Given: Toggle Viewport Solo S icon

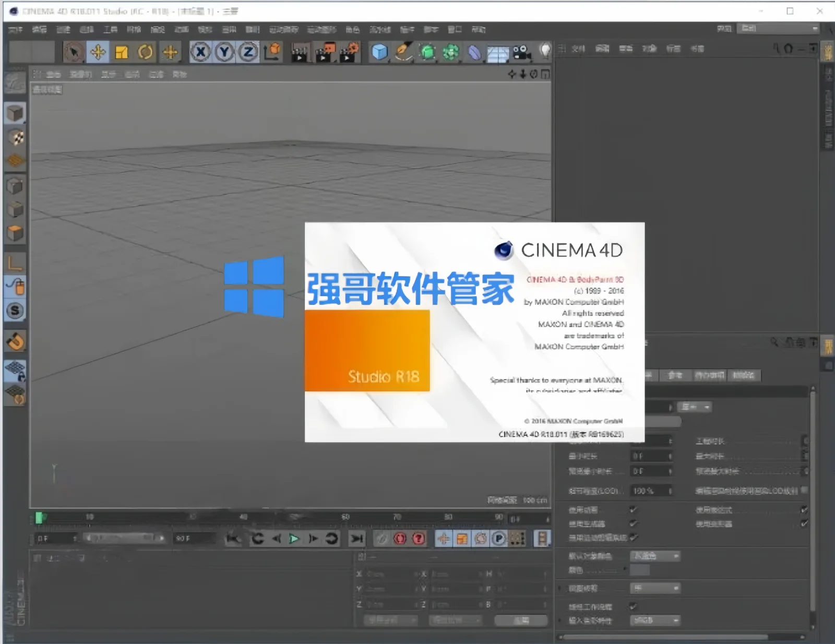Looking at the screenshot, I should 15,311.
